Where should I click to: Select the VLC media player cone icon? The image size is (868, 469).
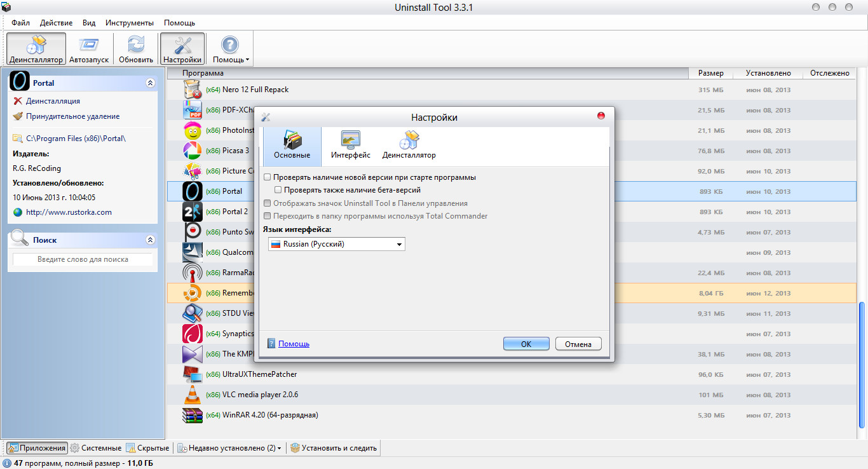pos(193,395)
